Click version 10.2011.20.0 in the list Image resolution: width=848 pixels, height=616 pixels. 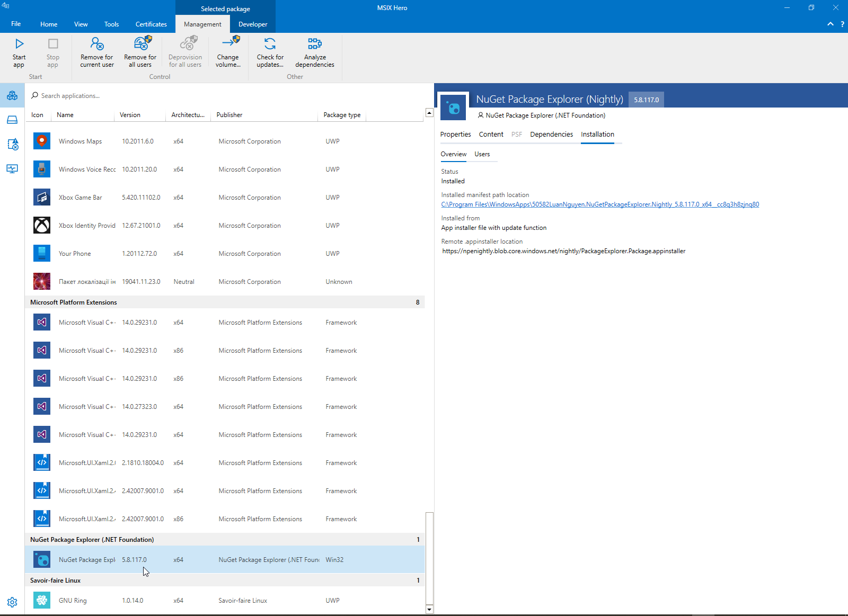click(139, 169)
